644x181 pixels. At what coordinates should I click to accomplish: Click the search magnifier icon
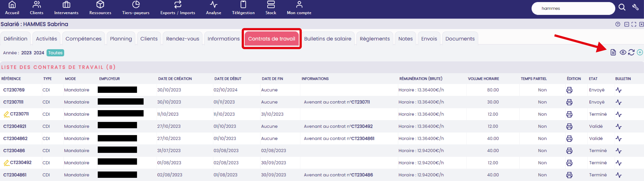tap(622, 7)
